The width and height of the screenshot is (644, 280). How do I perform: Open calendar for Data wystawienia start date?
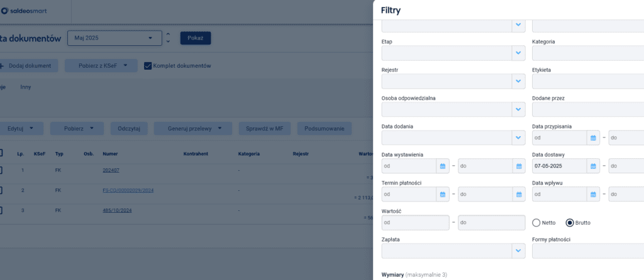tap(442, 166)
